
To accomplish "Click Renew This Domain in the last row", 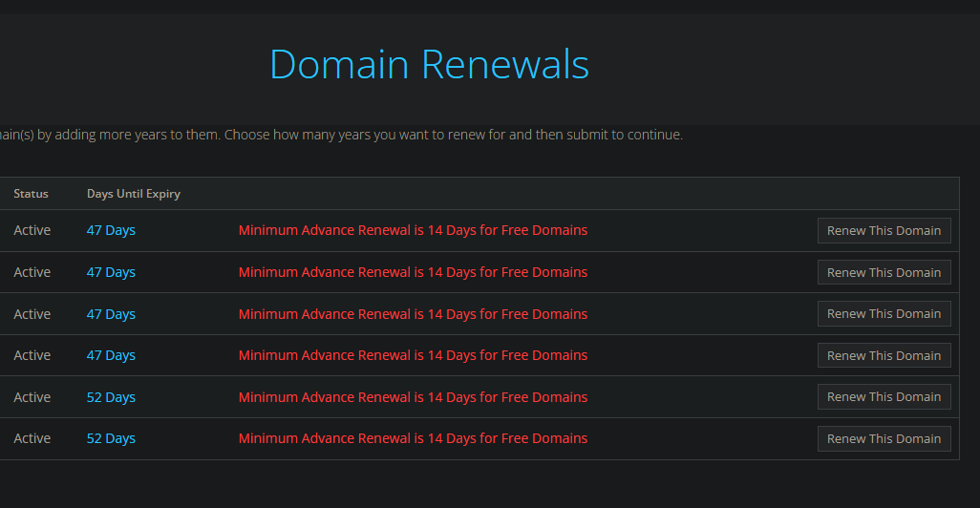I will point(884,438).
